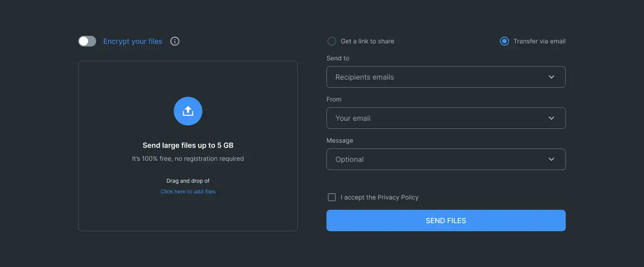Open the Your email dropdown chevron
644x267 pixels.
[551, 118]
